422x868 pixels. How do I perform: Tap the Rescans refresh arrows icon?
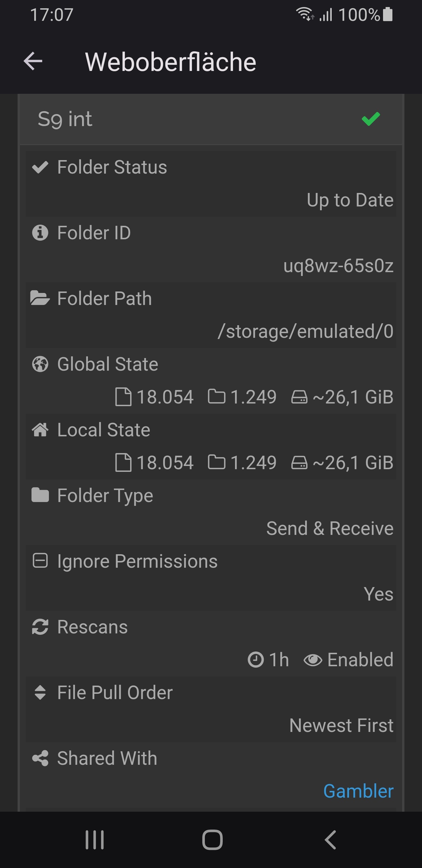point(40,627)
